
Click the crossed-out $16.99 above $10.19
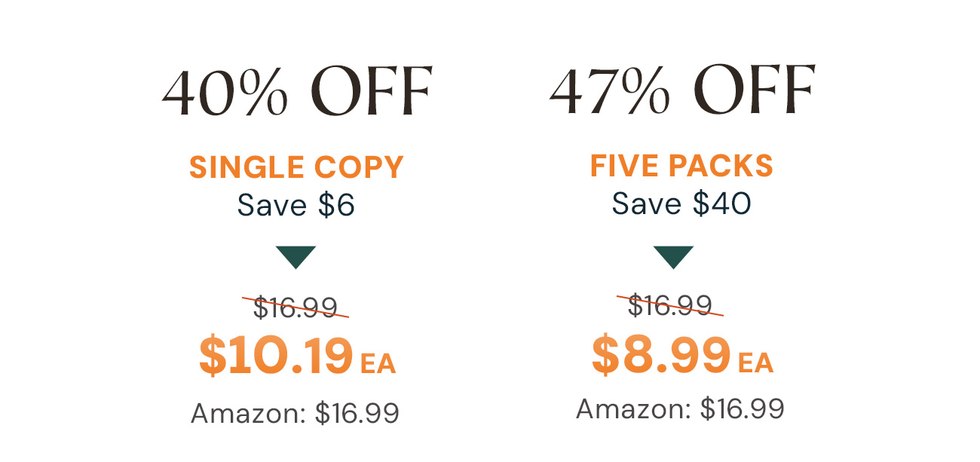pyautogui.click(x=296, y=307)
